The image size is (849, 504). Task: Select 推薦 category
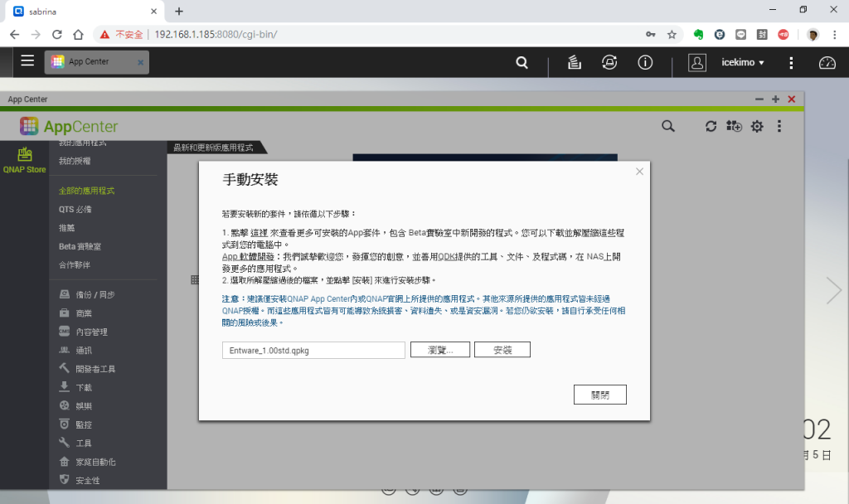click(66, 228)
